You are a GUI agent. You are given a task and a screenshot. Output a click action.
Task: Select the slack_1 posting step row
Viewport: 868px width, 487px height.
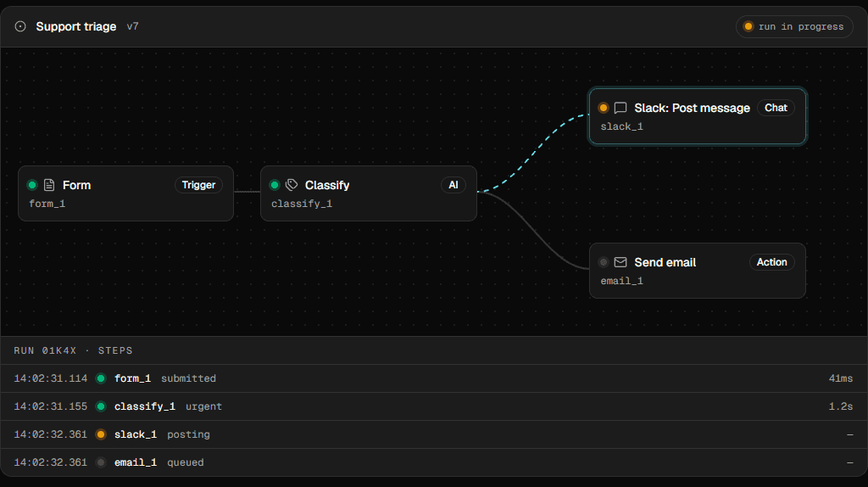[434, 434]
